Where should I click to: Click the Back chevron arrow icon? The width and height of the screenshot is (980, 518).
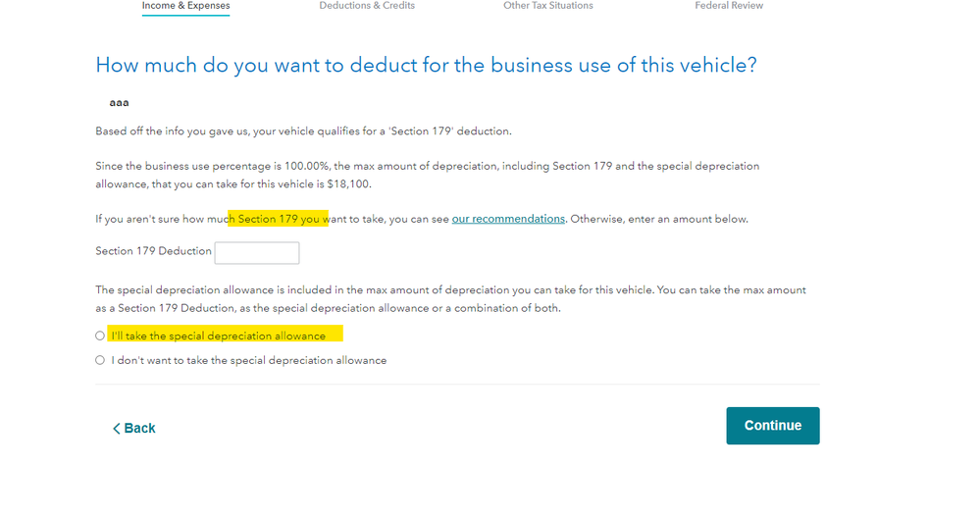coord(117,428)
